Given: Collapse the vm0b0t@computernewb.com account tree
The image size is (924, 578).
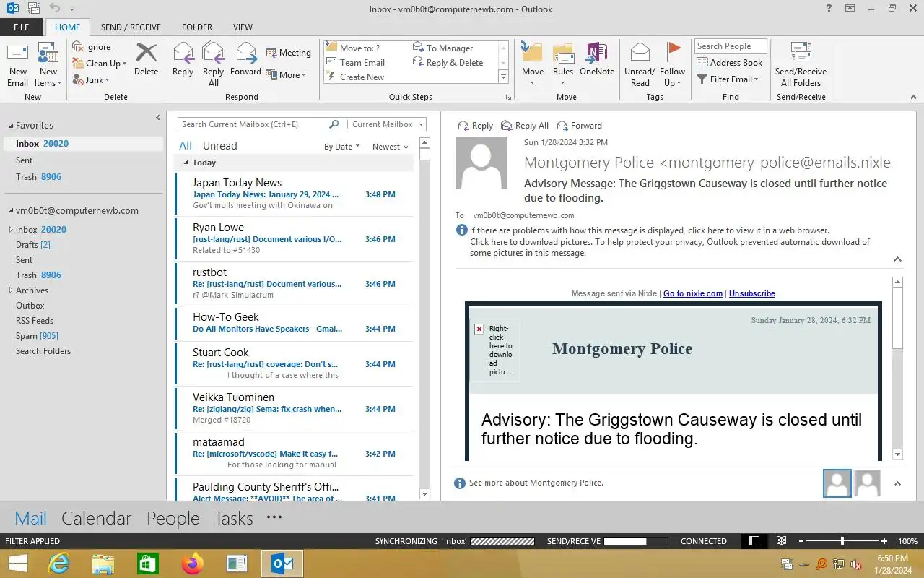Looking at the screenshot, I should 11,211.
